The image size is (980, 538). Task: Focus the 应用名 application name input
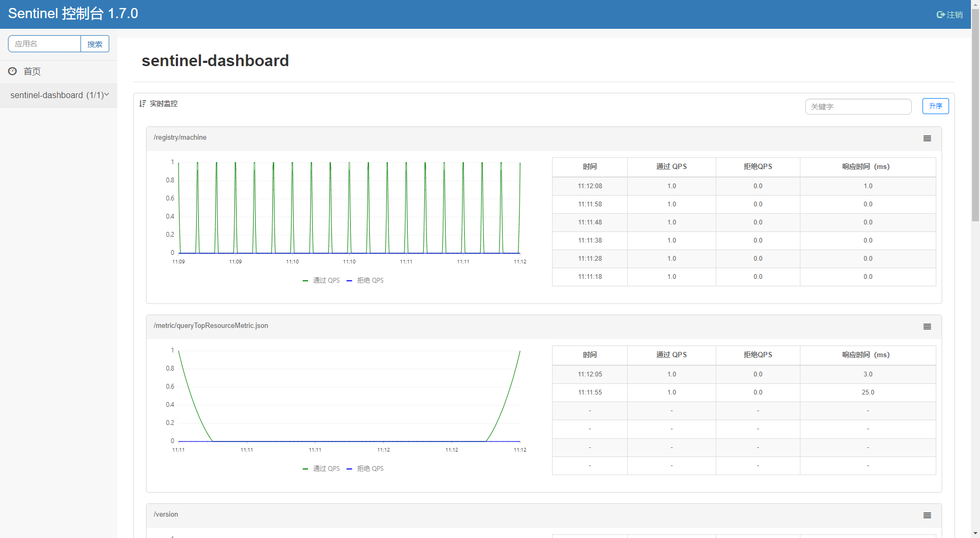pyautogui.click(x=45, y=44)
